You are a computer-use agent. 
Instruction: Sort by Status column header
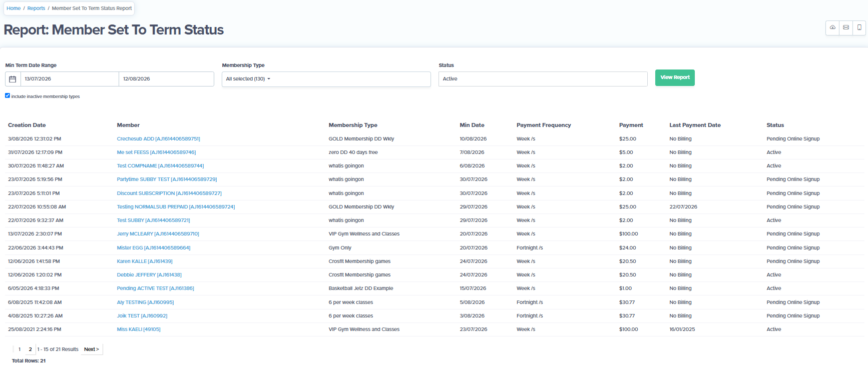coord(775,125)
